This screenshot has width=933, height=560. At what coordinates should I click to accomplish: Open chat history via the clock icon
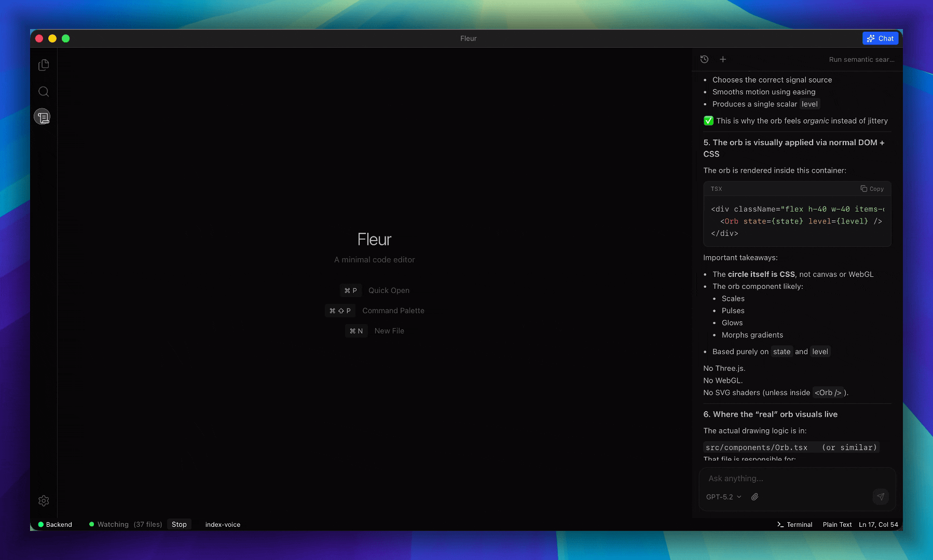pos(705,59)
